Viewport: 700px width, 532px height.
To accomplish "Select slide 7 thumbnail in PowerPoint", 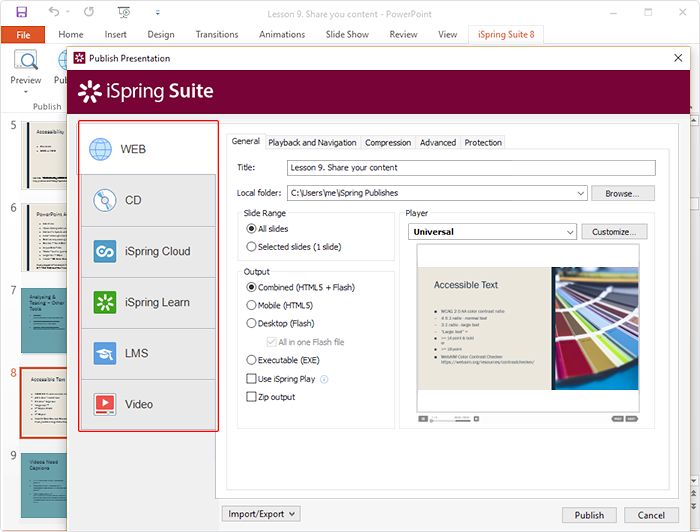I will (44, 320).
